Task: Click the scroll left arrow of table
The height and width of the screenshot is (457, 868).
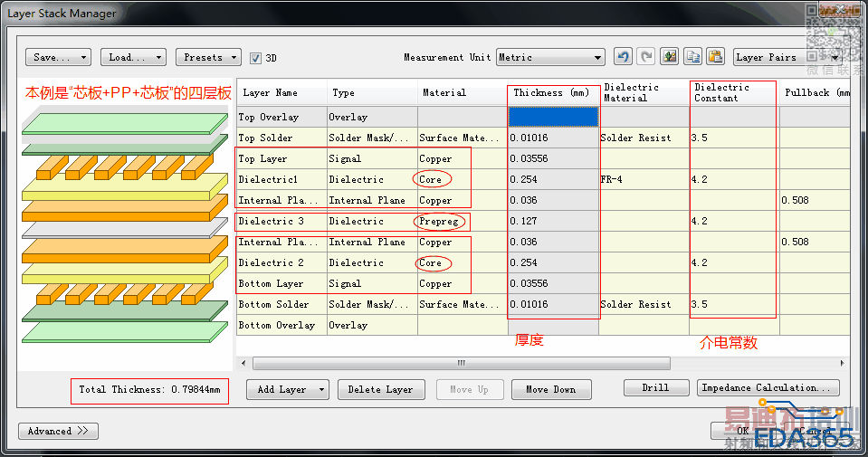Action: (243, 364)
